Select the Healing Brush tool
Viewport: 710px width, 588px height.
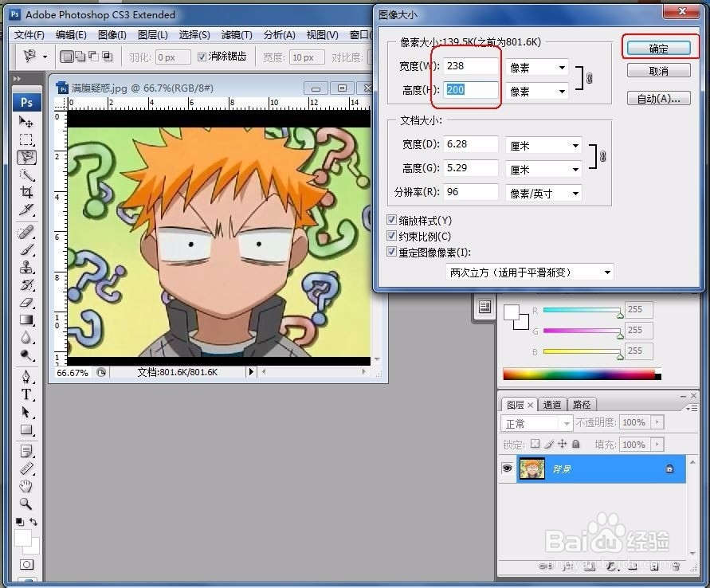[x=25, y=233]
